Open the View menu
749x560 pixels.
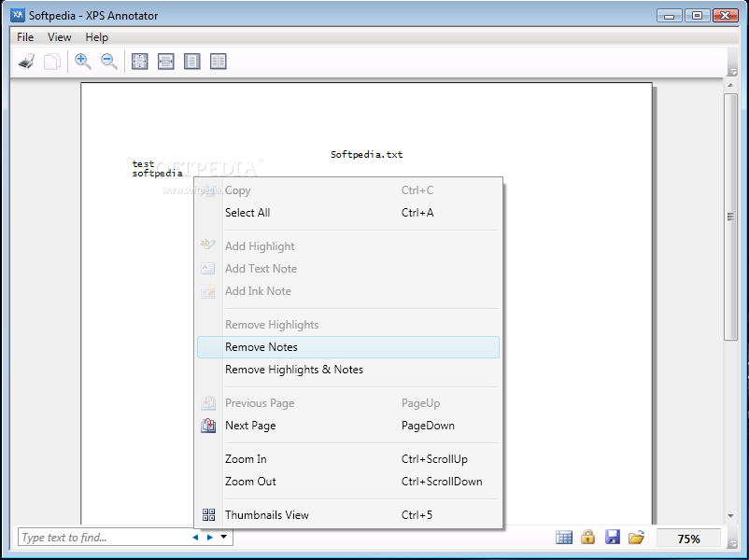(59, 37)
